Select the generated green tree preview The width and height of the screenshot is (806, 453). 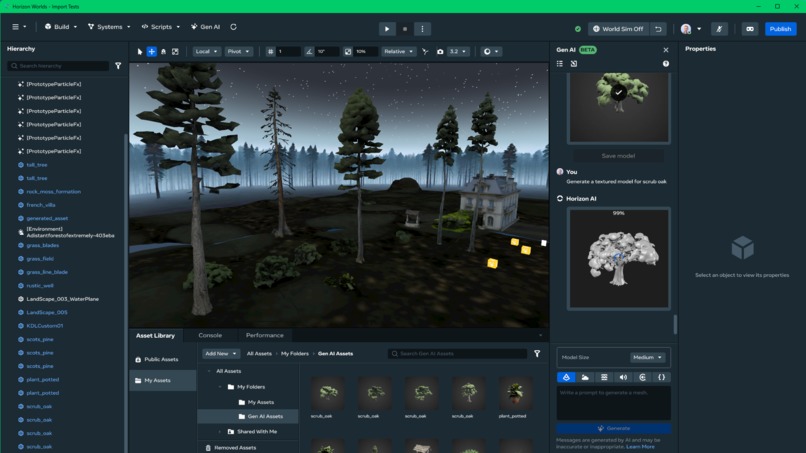tap(618, 107)
